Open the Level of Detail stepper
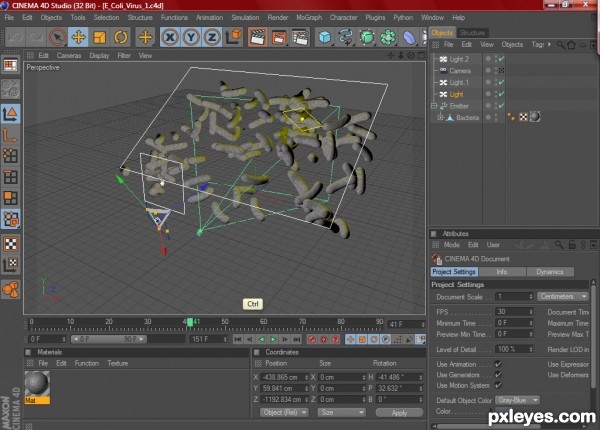The height and width of the screenshot is (430, 600). coord(530,349)
